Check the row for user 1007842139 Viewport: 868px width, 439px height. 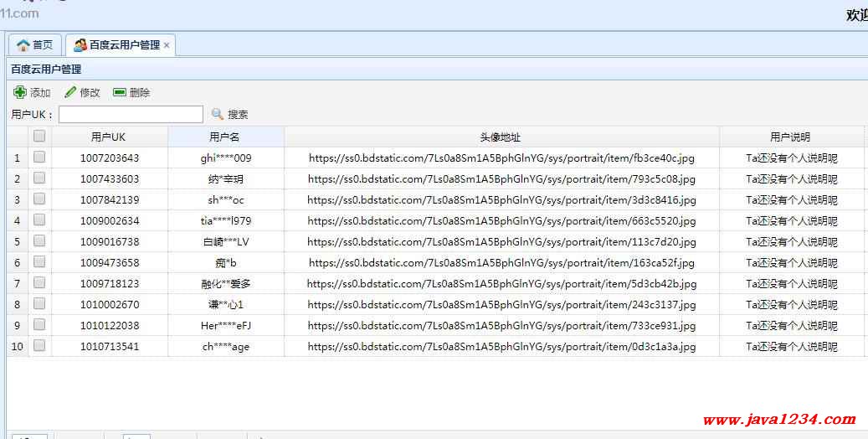pos(39,199)
